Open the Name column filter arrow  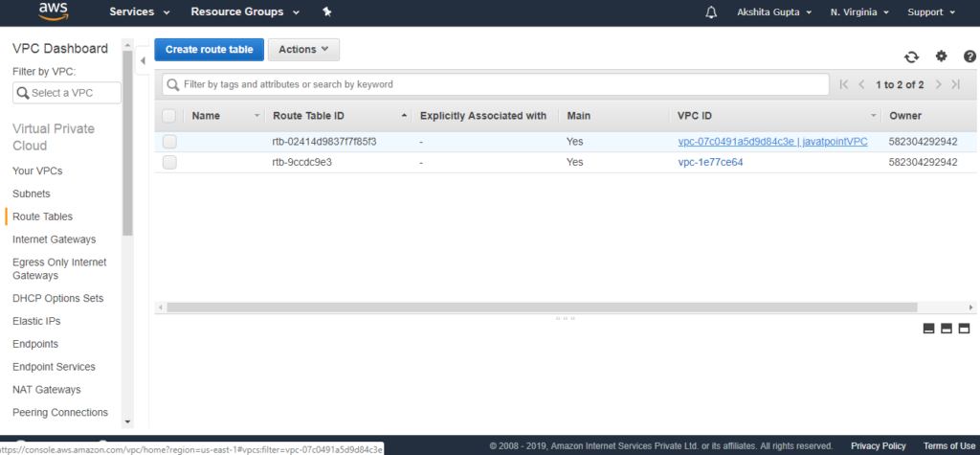(256, 117)
